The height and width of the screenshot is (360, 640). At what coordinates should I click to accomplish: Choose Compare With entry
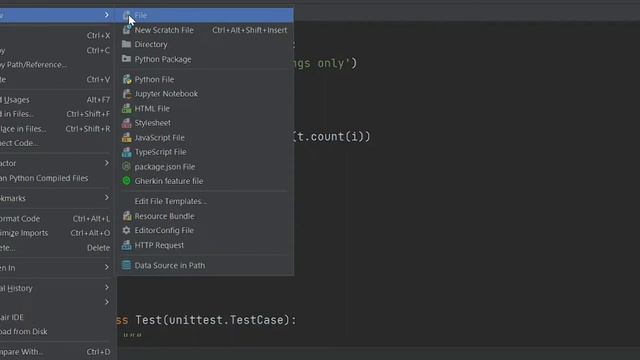57,352
